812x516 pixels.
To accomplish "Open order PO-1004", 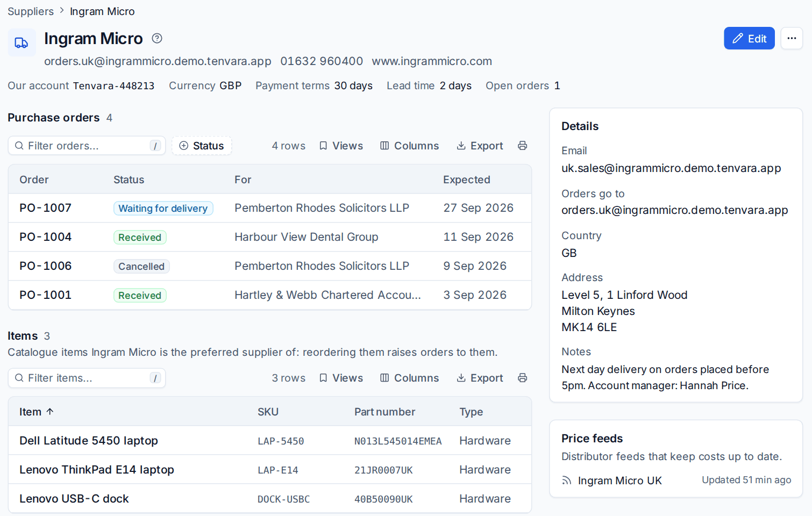I will 45,237.
